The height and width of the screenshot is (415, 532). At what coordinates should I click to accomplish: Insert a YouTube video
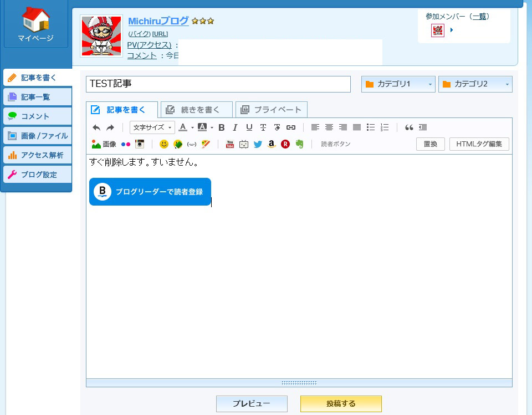(x=230, y=144)
